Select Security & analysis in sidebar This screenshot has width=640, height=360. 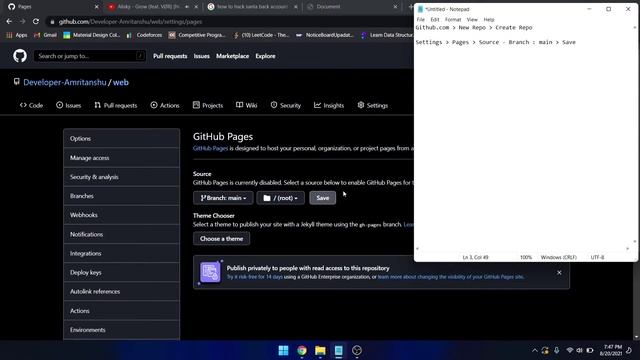point(121,177)
